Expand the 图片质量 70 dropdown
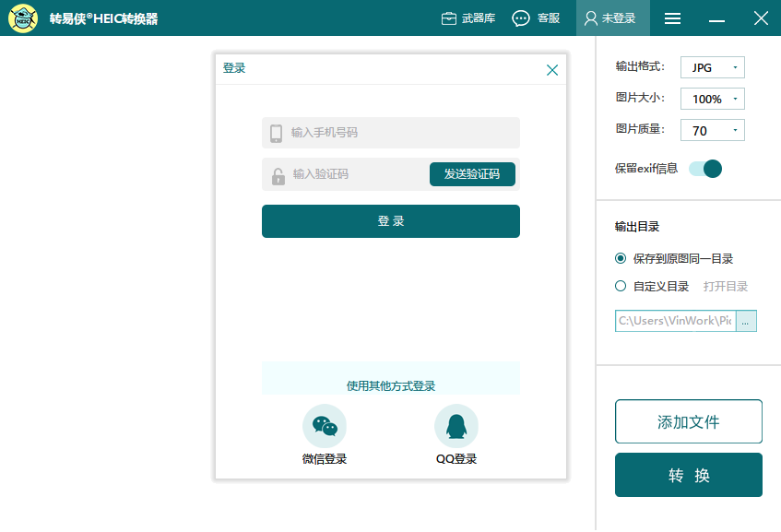 [712, 130]
